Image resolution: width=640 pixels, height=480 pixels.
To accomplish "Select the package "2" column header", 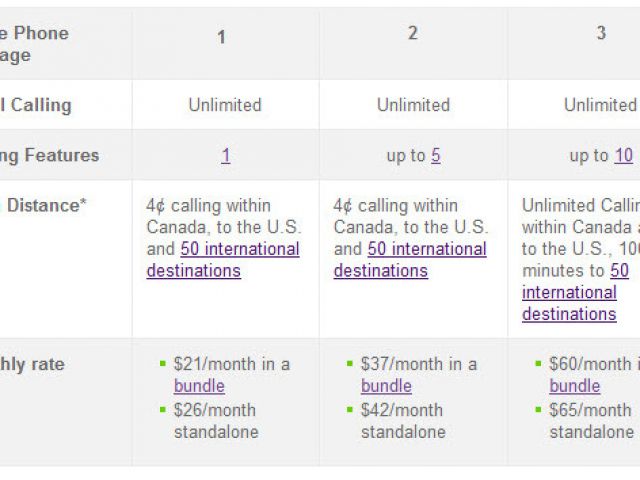I will (413, 33).
